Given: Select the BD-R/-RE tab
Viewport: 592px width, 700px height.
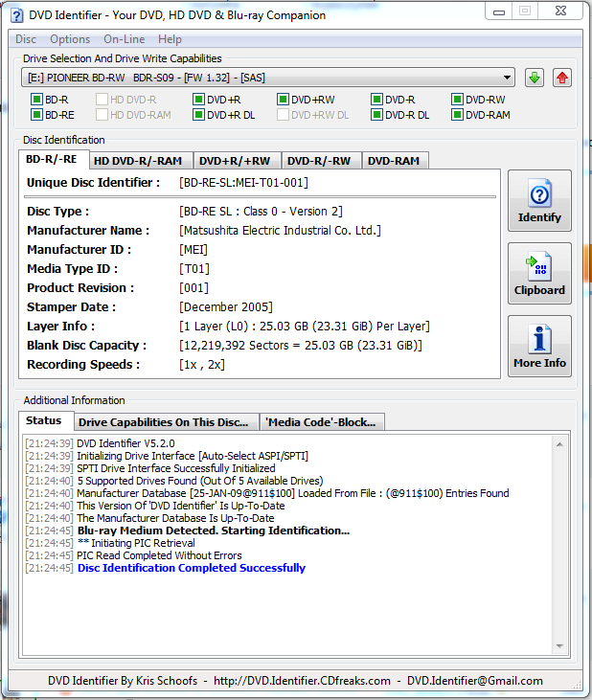Looking at the screenshot, I should click(x=52, y=159).
